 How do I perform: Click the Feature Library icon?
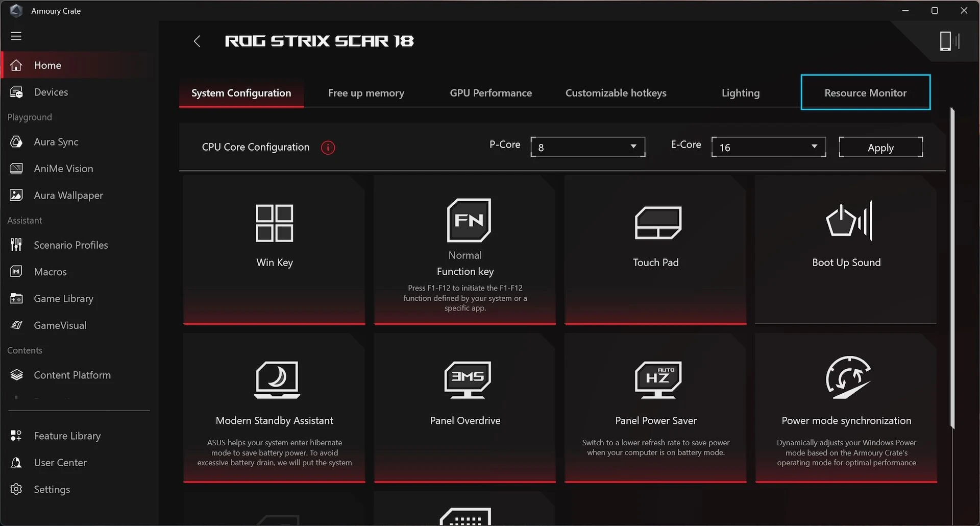(16, 436)
